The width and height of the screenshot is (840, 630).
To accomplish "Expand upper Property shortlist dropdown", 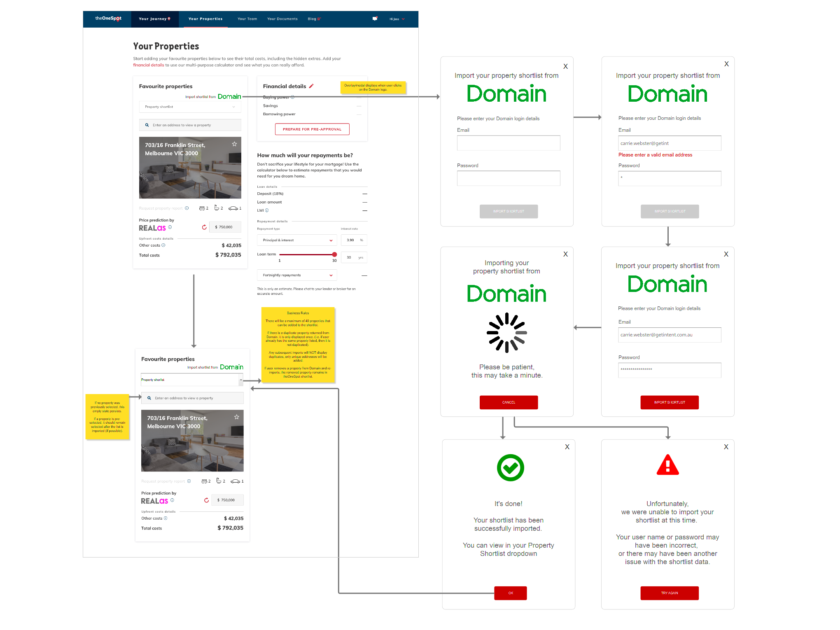I will coord(190,107).
